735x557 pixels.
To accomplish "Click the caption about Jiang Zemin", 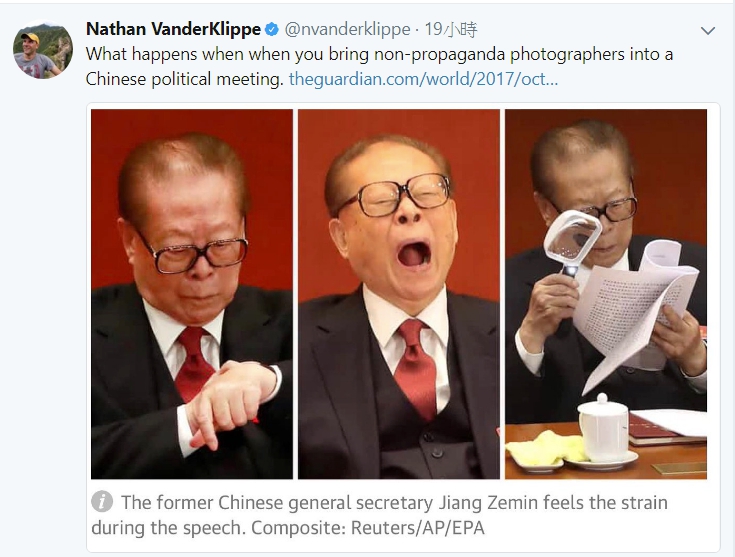I will tap(379, 515).
